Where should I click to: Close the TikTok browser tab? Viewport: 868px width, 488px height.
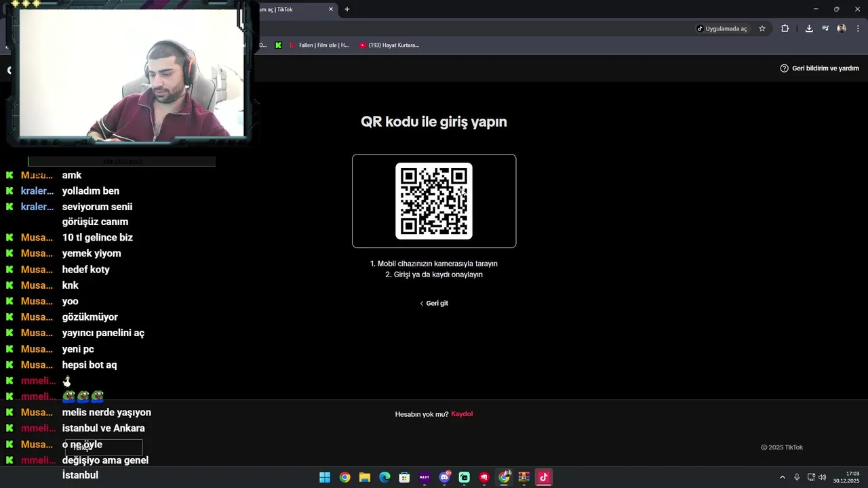point(331,9)
